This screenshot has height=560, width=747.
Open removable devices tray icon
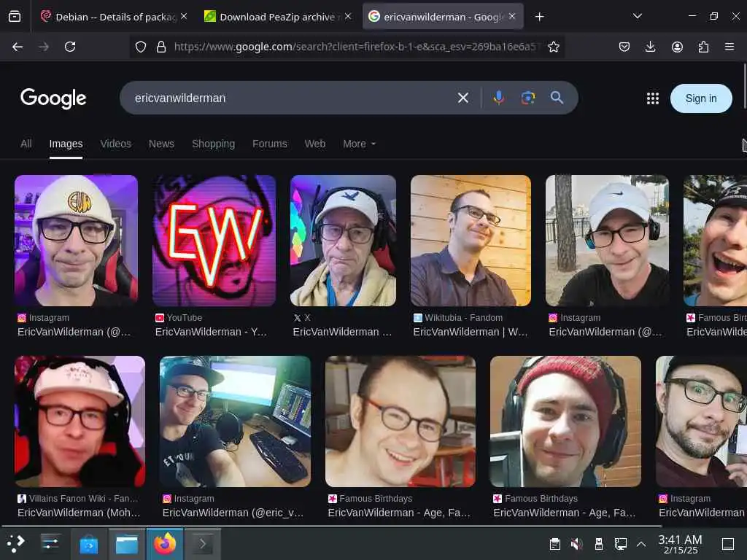pyautogui.click(x=599, y=544)
